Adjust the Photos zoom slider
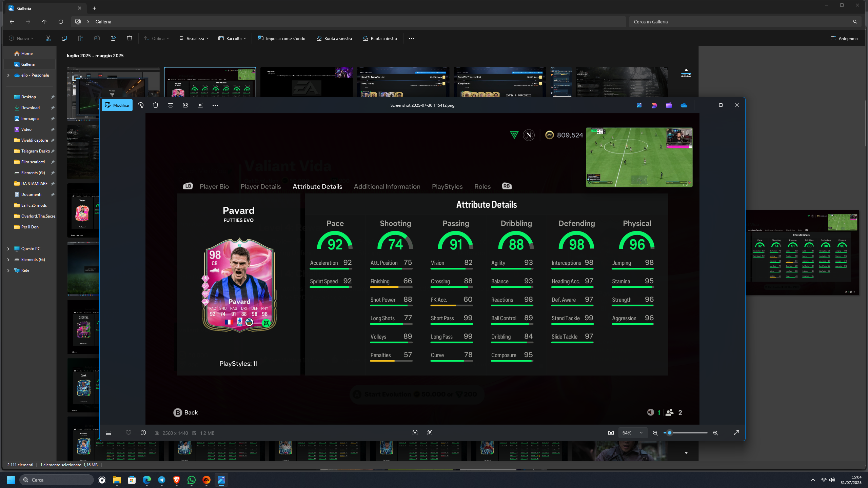 click(x=686, y=433)
